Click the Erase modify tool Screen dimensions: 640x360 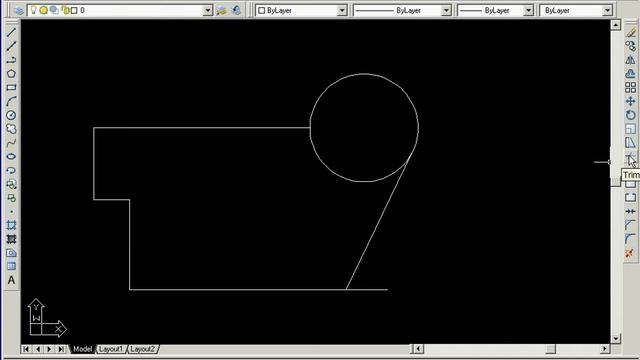631,33
